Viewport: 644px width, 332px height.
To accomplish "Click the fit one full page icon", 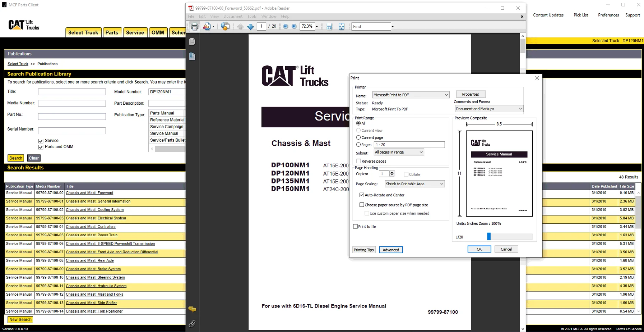I will tap(341, 27).
